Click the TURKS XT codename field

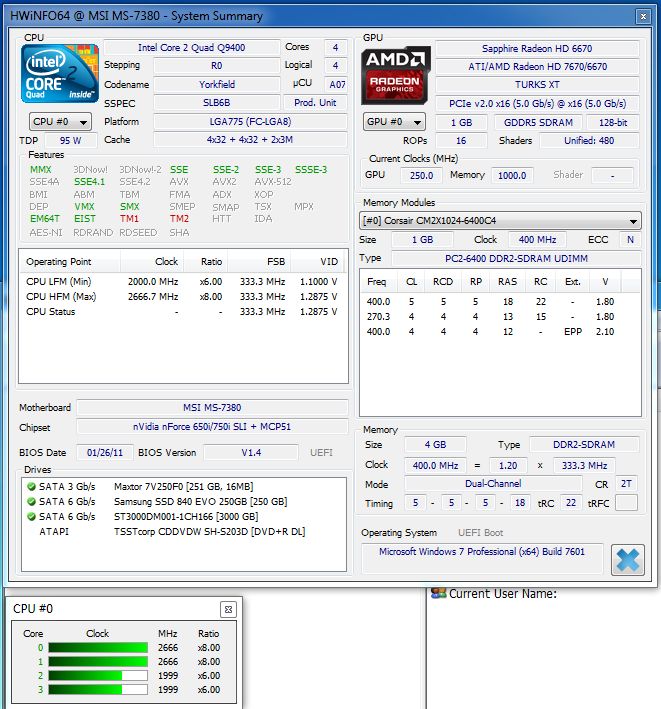pyautogui.click(x=537, y=85)
